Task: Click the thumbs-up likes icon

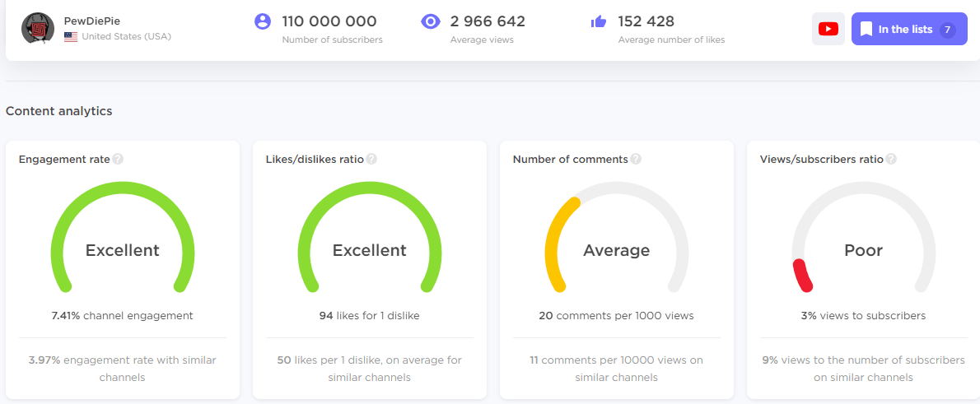Action: pos(599,22)
